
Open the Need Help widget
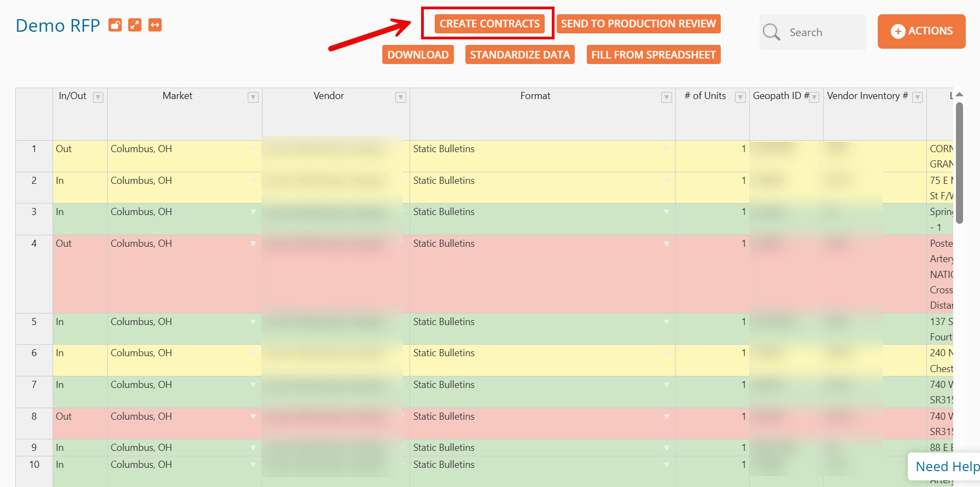pyautogui.click(x=947, y=467)
